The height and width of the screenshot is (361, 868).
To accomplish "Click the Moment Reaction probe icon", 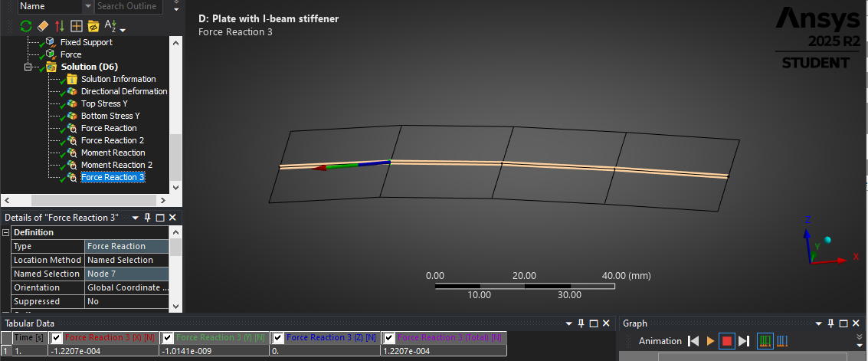I will [71, 153].
